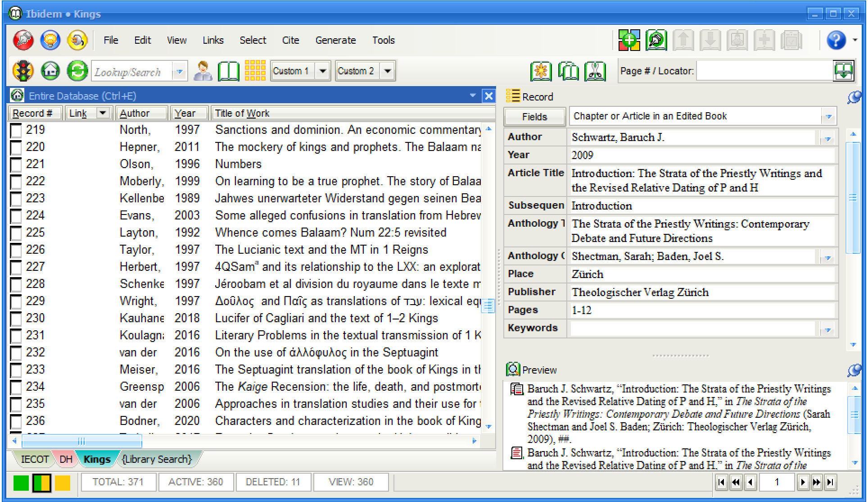Check the checkbox for record 219

(16, 131)
